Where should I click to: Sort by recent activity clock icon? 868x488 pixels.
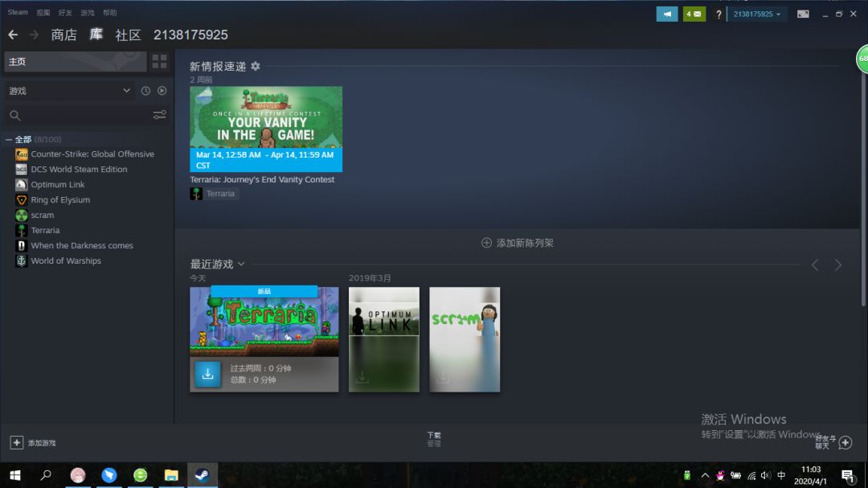[145, 91]
